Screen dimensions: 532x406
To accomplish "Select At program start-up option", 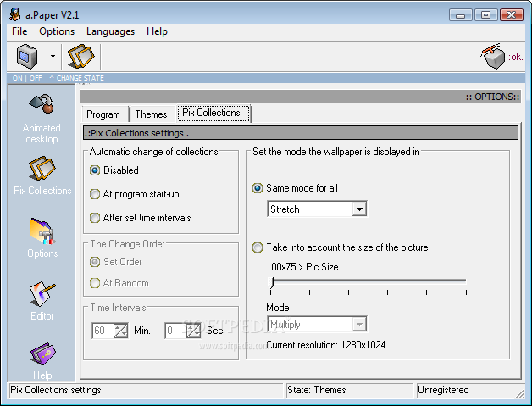I will pos(135,194).
